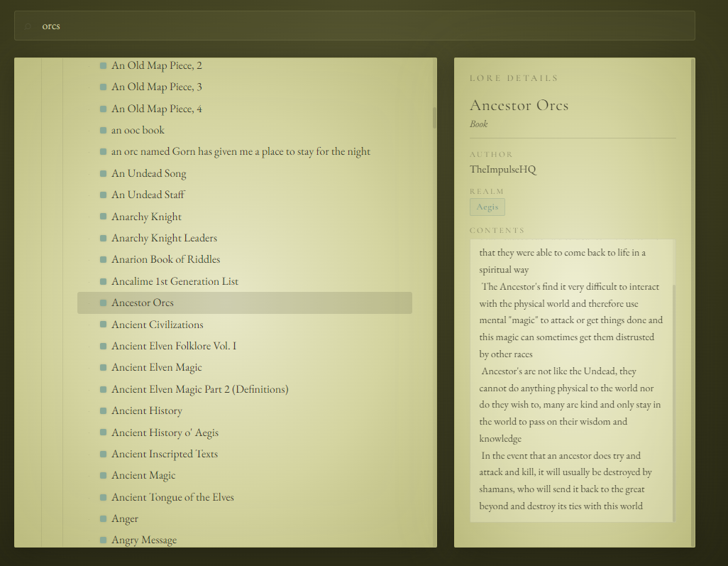Click the book icon beside "An Undead Song"

point(103,173)
